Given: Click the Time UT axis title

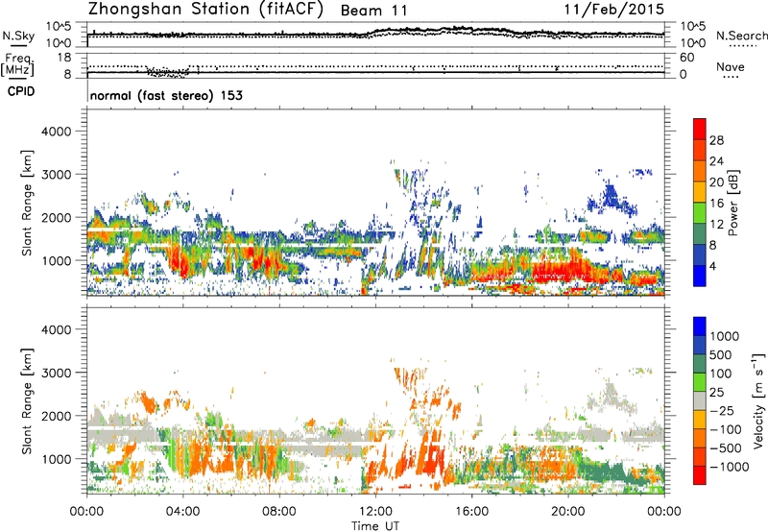Looking at the screenshot, I should (x=375, y=526).
